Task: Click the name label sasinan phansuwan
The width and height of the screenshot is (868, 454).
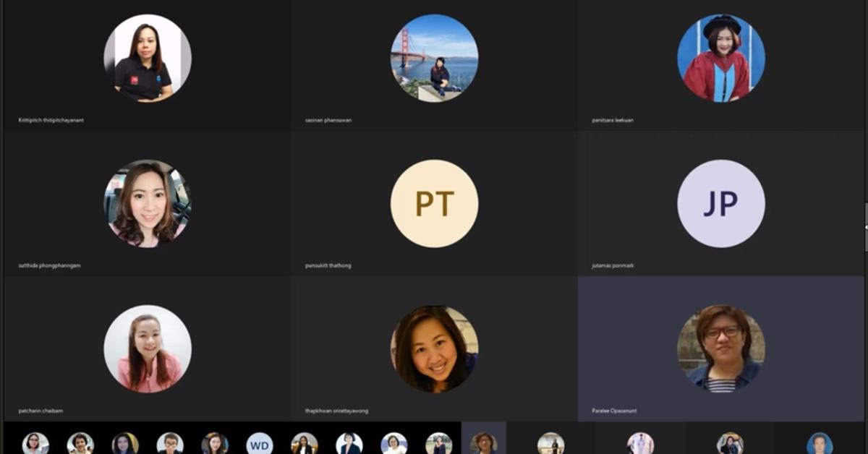Action: pos(328,120)
